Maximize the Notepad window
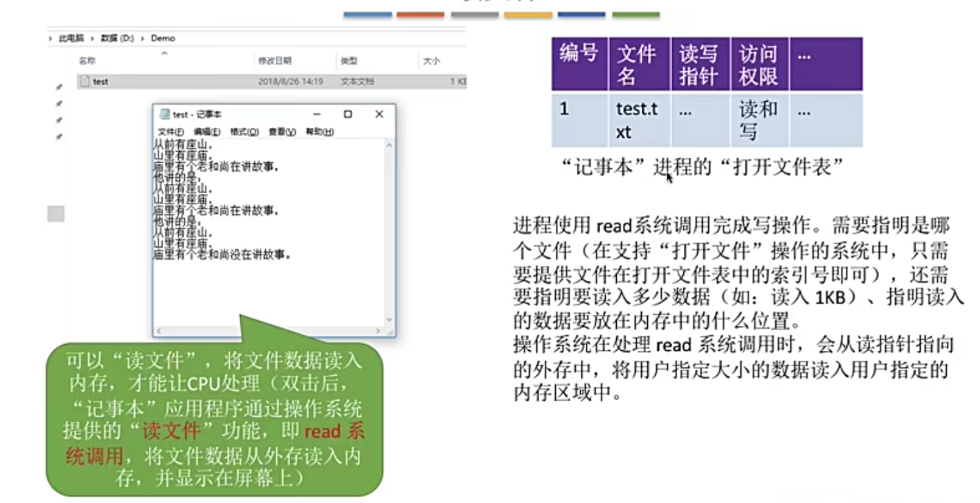980x503 pixels. point(348,114)
